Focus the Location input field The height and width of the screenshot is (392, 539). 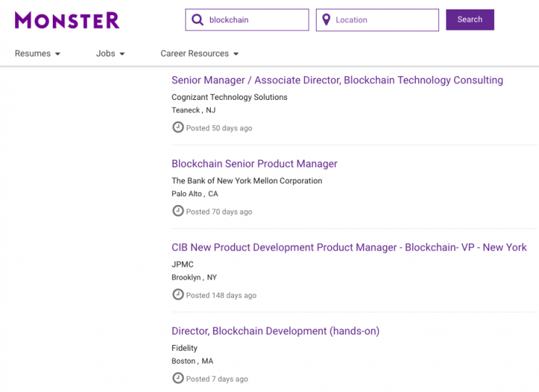click(377, 20)
